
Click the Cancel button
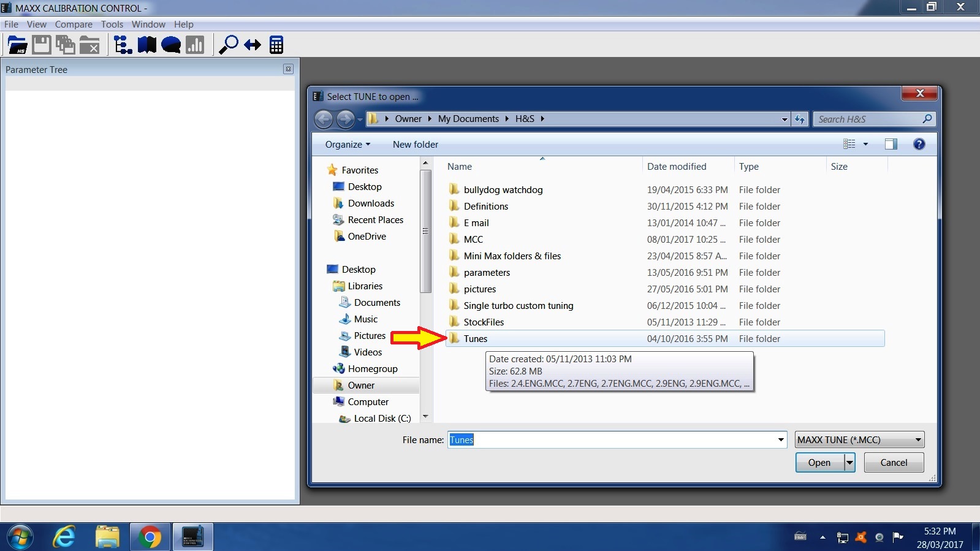click(894, 463)
